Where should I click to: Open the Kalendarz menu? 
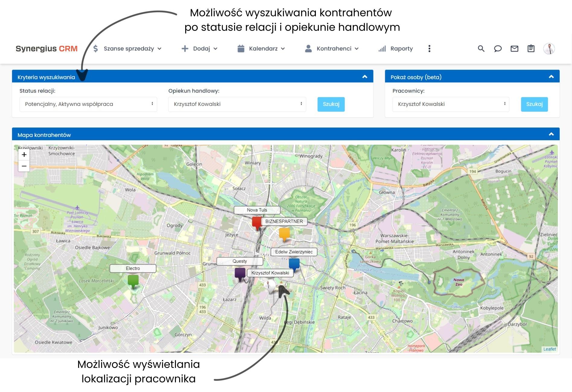[264, 48]
